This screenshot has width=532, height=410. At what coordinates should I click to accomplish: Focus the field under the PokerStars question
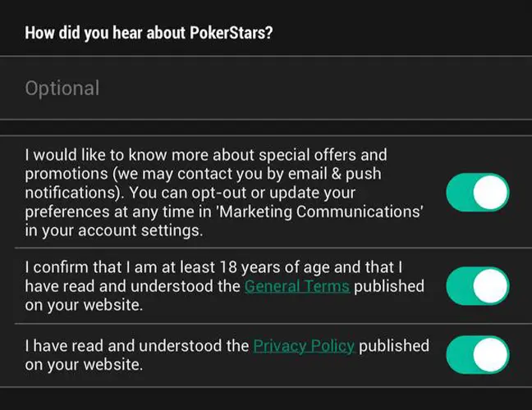tap(246, 88)
